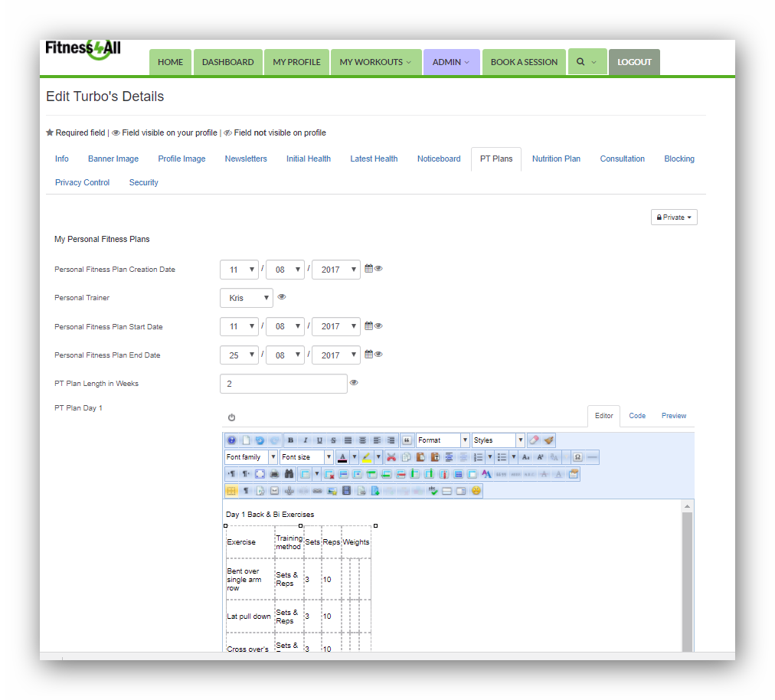Insert a blockquote in the editor

coord(407,440)
